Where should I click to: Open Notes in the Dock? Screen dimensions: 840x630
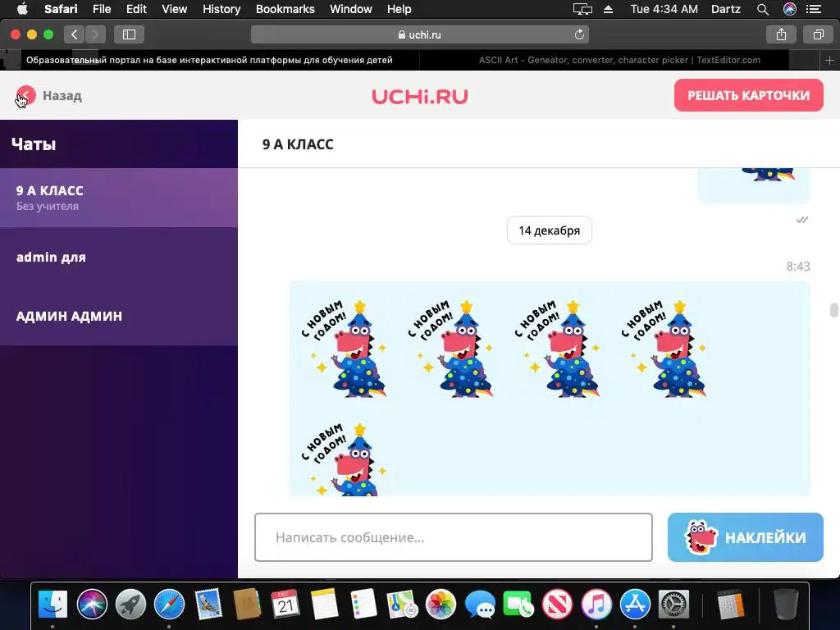coord(324,605)
